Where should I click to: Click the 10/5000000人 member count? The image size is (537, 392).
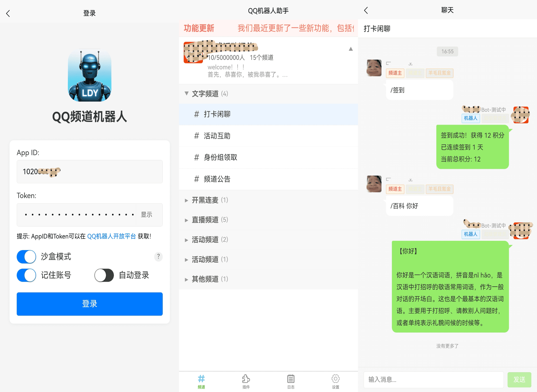tap(226, 57)
